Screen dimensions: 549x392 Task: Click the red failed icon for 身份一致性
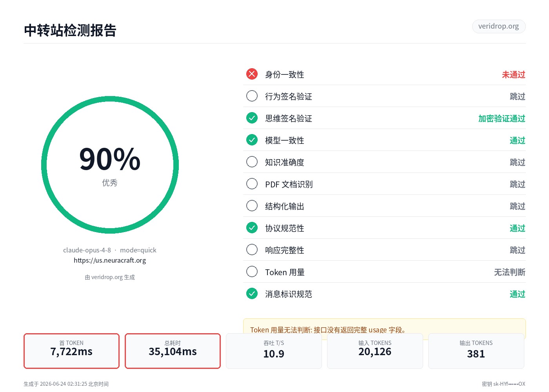tap(252, 74)
